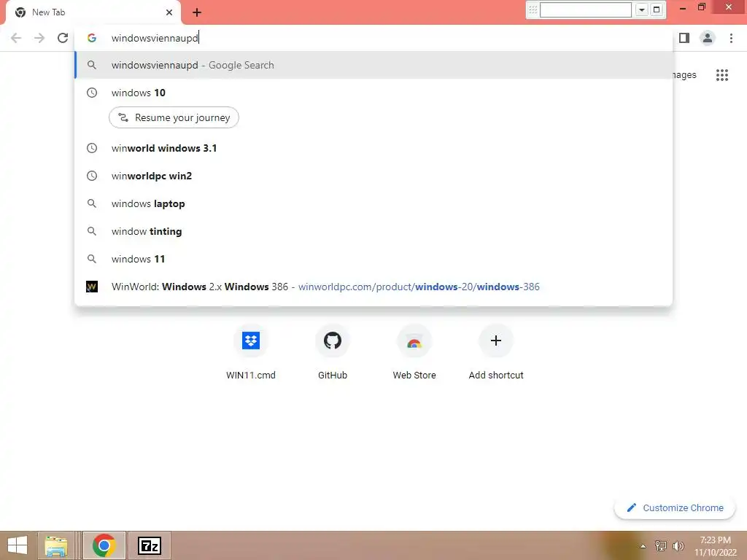Open the Chrome side panel
The height and width of the screenshot is (560, 747).
click(x=684, y=38)
